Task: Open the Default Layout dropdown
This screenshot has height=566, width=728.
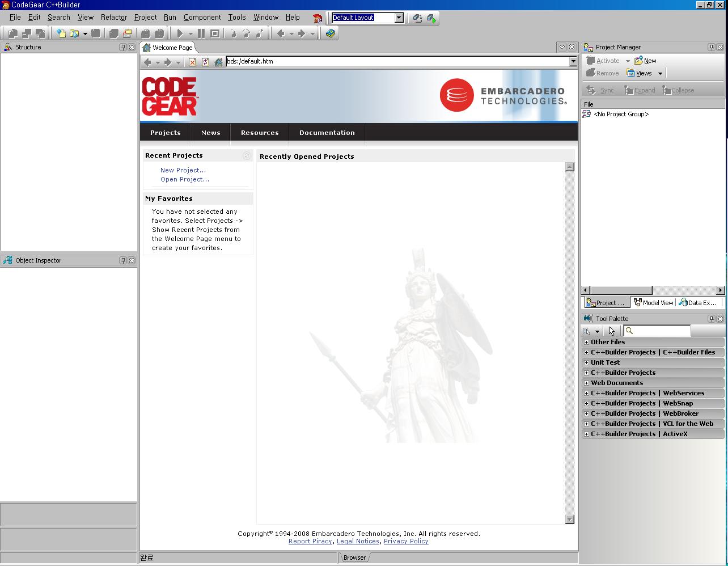Action: pyautogui.click(x=399, y=18)
